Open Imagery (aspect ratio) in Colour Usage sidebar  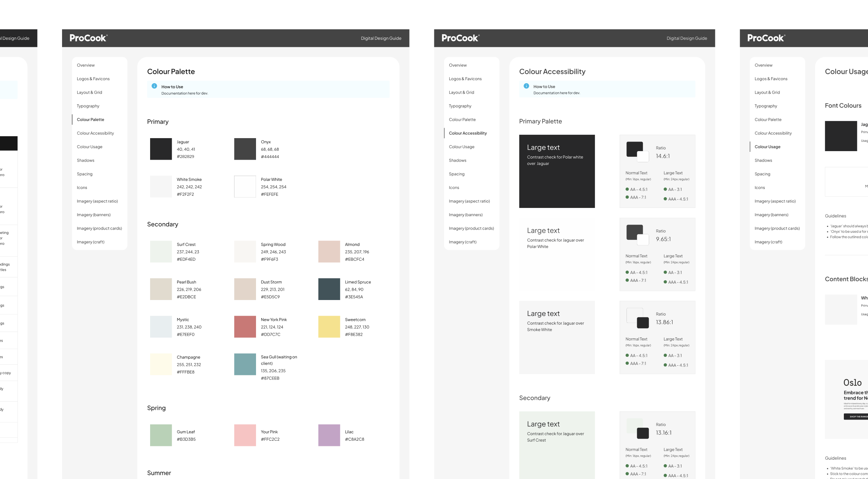[x=775, y=201]
